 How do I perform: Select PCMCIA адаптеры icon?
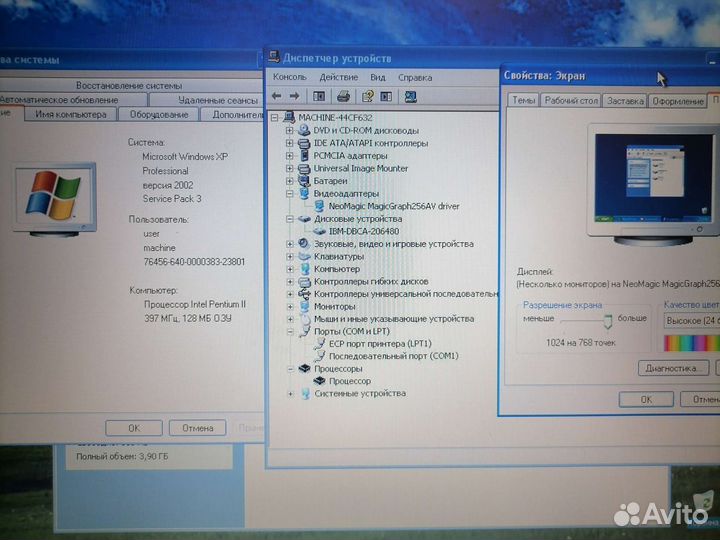point(304,156)
